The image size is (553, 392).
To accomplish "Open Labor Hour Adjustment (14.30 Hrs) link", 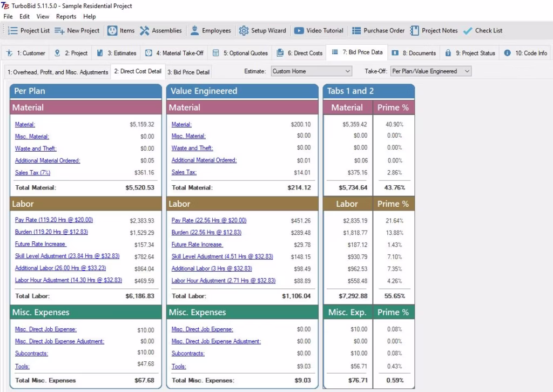I will 69,280.
